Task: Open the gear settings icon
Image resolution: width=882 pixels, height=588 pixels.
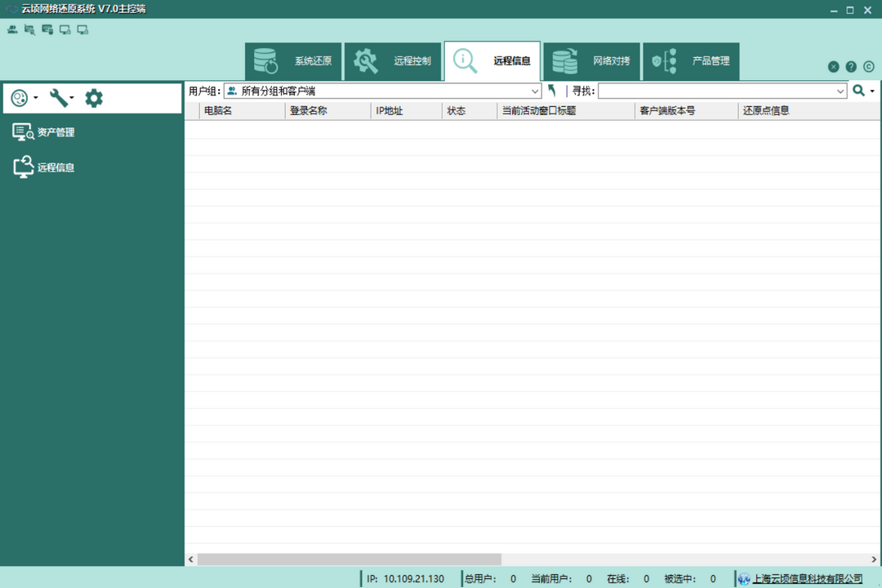Action: tap(93, 97)
